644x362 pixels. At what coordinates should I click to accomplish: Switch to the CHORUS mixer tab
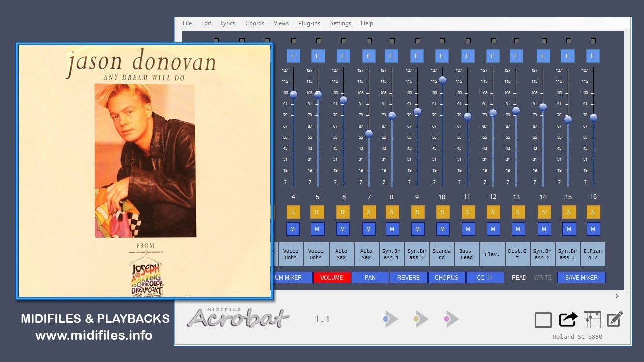click(x=447, y=277)
